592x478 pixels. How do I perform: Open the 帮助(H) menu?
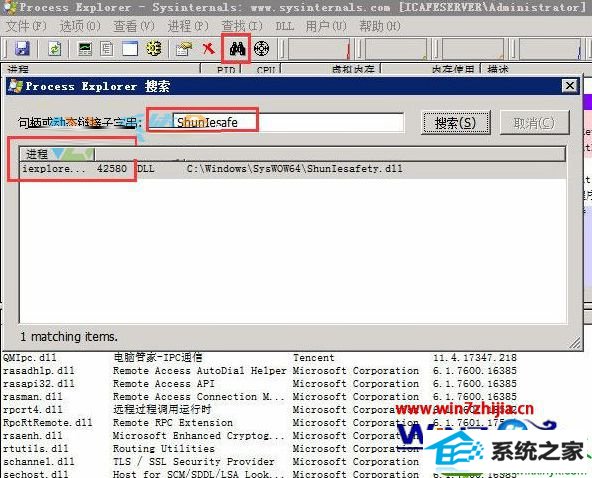380,26
